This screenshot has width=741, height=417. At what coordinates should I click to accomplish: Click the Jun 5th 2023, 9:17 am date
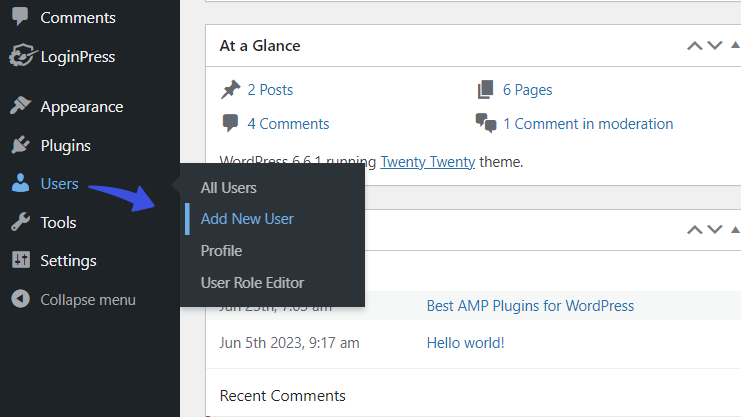pos(289,343)
